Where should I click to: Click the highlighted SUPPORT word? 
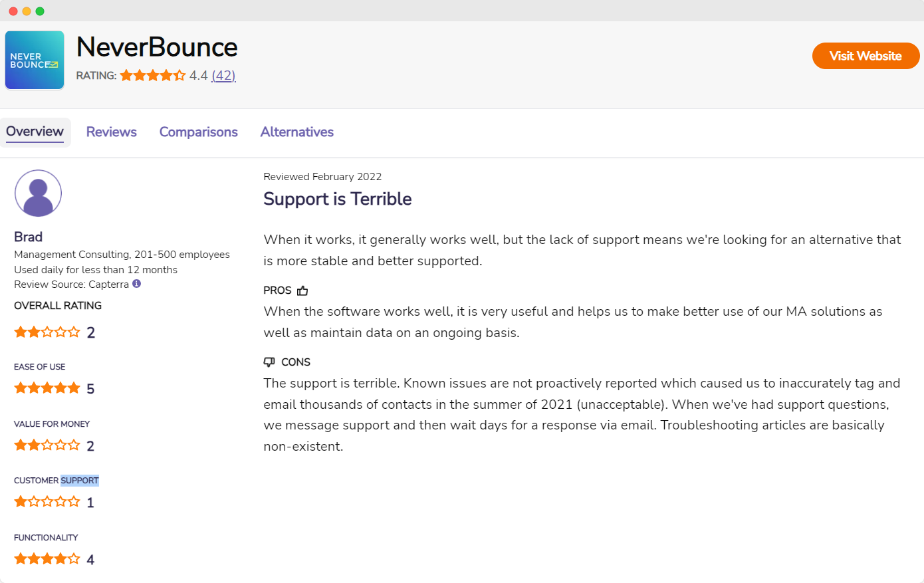[80, 481]
